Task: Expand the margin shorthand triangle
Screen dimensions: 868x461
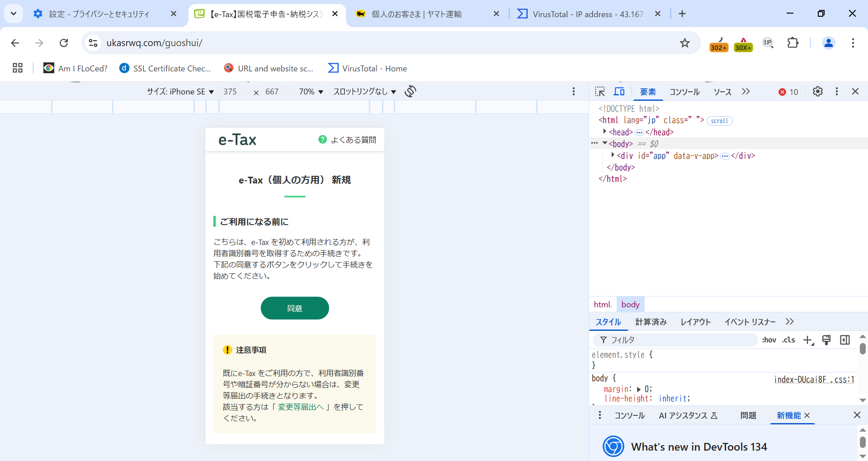Action: 639,389
